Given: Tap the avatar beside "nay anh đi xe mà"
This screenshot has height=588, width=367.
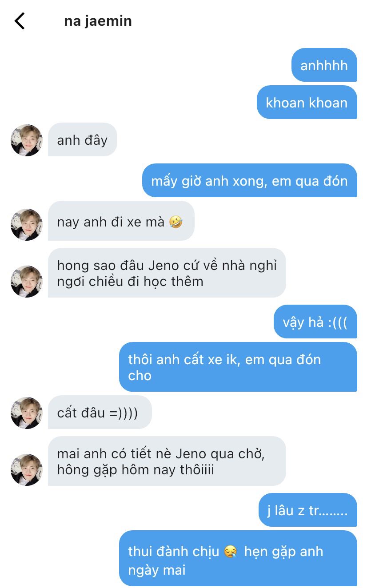Looking at the screenshot, I should click(x=27, y=225).
